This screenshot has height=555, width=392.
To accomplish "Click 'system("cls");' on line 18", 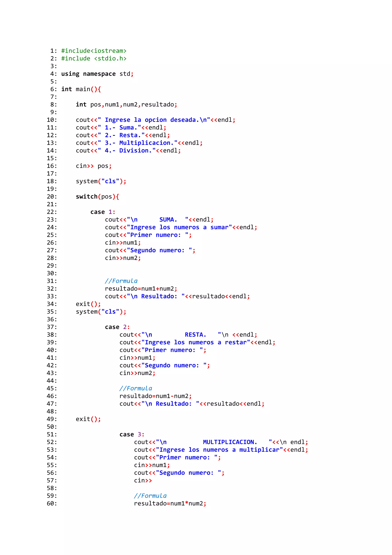I will tap(101, 181).
